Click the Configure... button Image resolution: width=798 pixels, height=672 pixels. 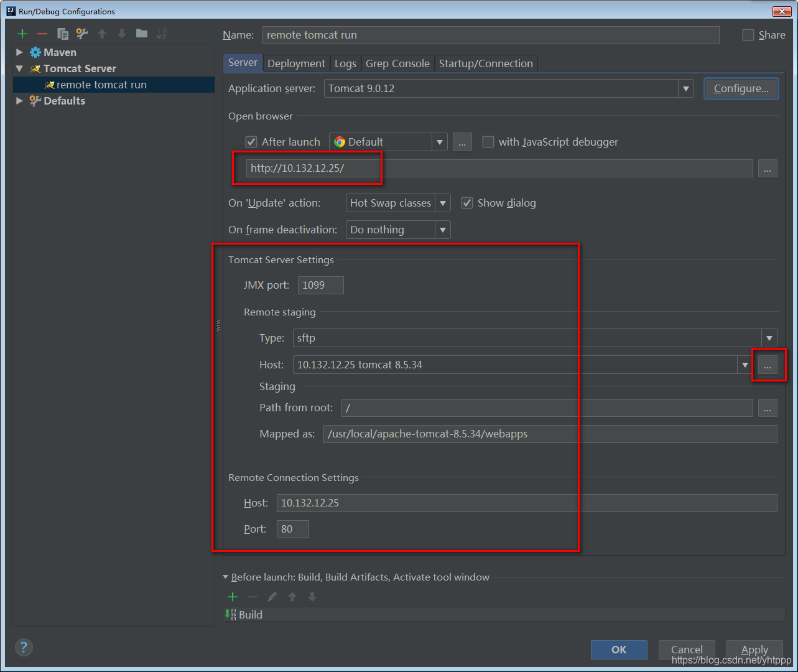741,88
